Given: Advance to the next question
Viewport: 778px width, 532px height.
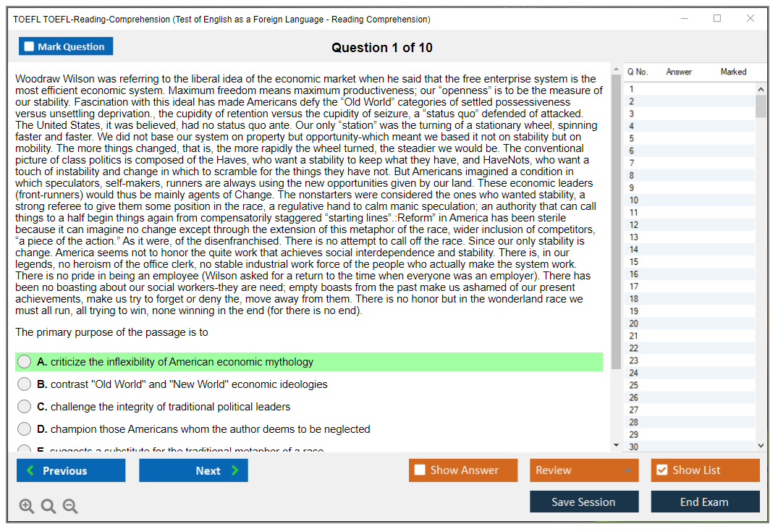Looking at the screenshot, I should (193, 470).
